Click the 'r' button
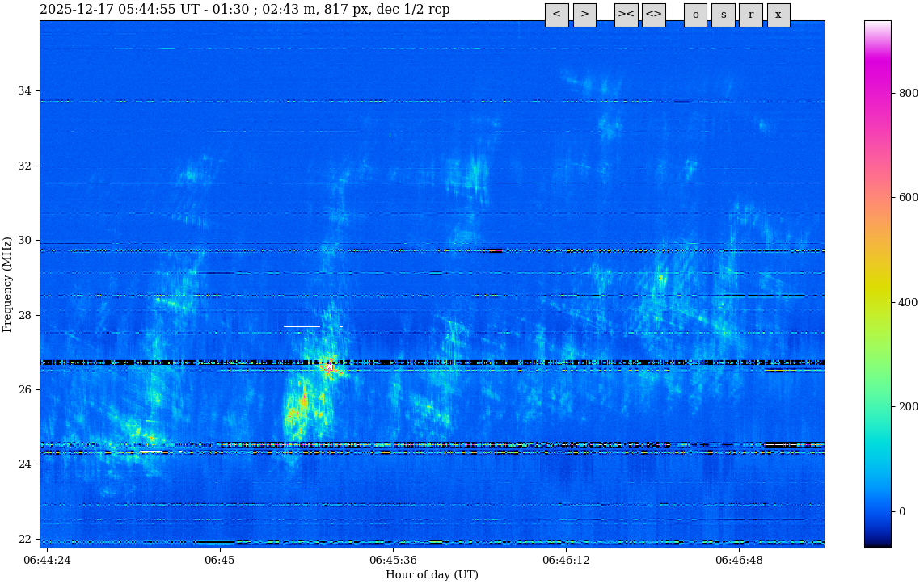This screenshot has width=924, height=584. 750,15
